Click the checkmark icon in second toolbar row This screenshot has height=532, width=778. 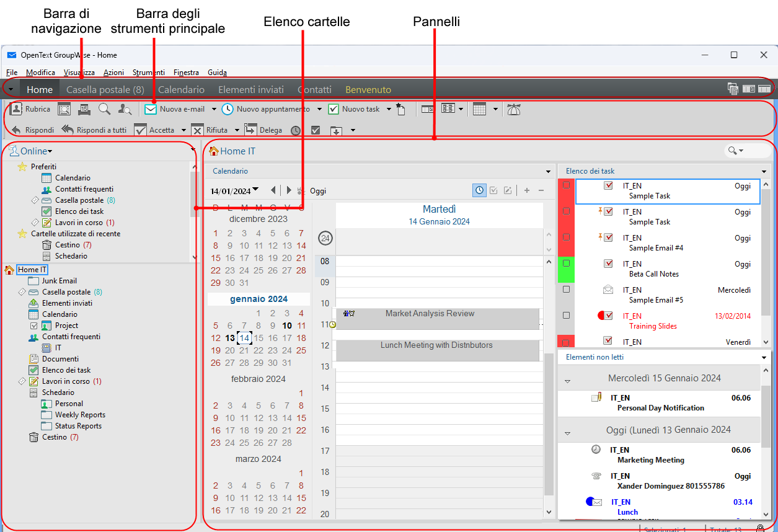(x=316, y=130)
